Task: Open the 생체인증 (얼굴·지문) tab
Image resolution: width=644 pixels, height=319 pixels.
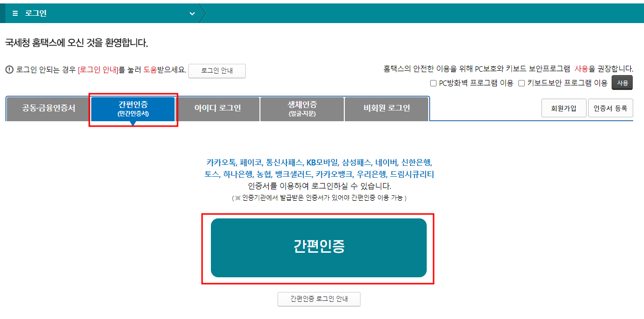Action: pyautogui.click(x=302, y=108)
